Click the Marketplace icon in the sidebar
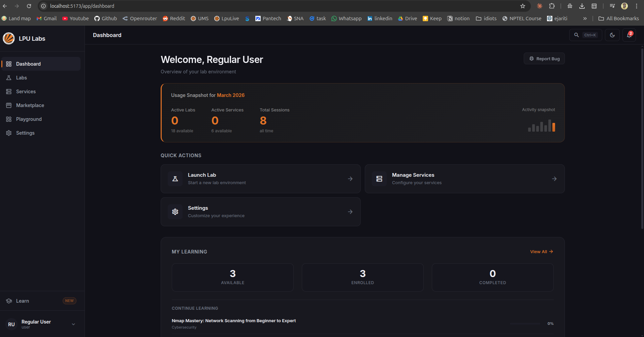This screenshot has height=337, width=644. coord(9,105)
